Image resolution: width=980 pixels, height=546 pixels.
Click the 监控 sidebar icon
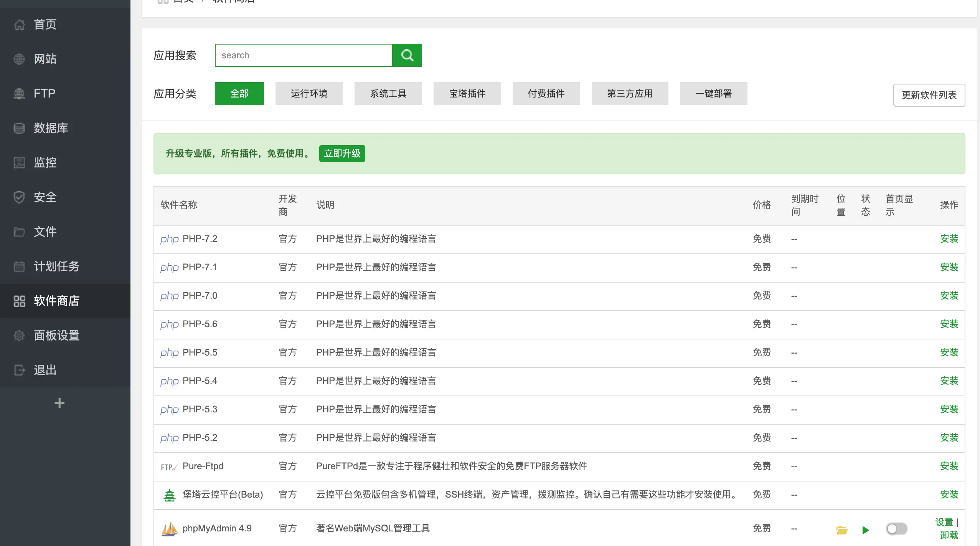tap(20, 162)
